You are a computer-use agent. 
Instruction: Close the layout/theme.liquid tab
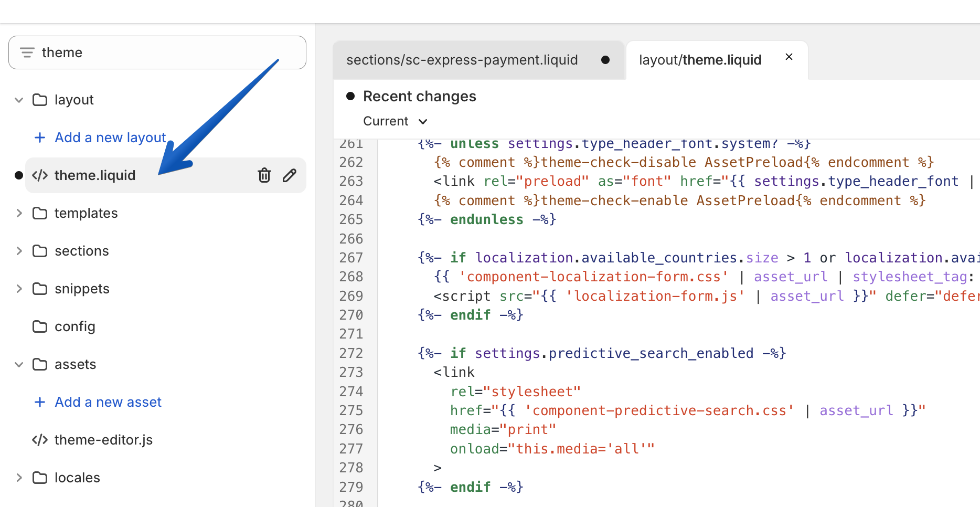click(789, 57)
